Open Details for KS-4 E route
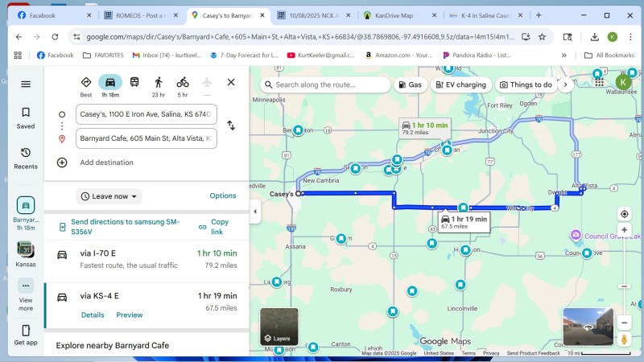 click(93, 315)
